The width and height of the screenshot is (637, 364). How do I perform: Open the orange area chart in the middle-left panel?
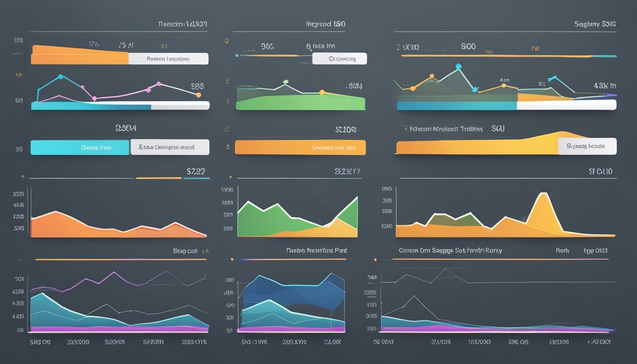coord(118,224)
